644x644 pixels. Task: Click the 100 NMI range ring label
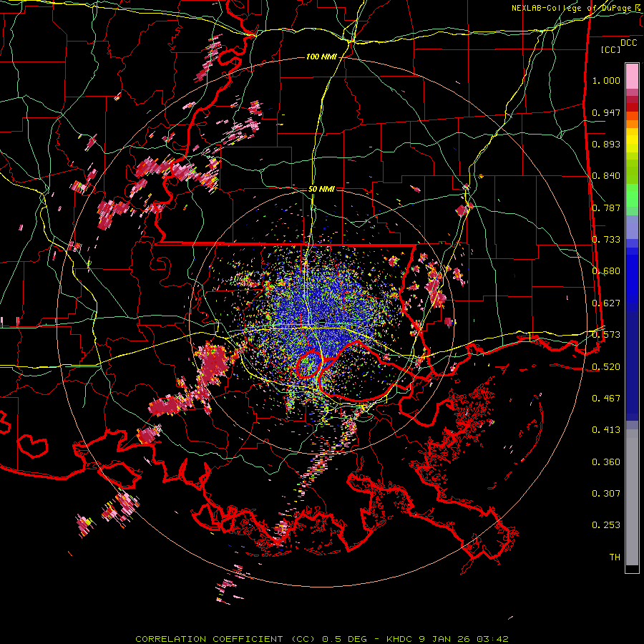(x=321, y=57)
